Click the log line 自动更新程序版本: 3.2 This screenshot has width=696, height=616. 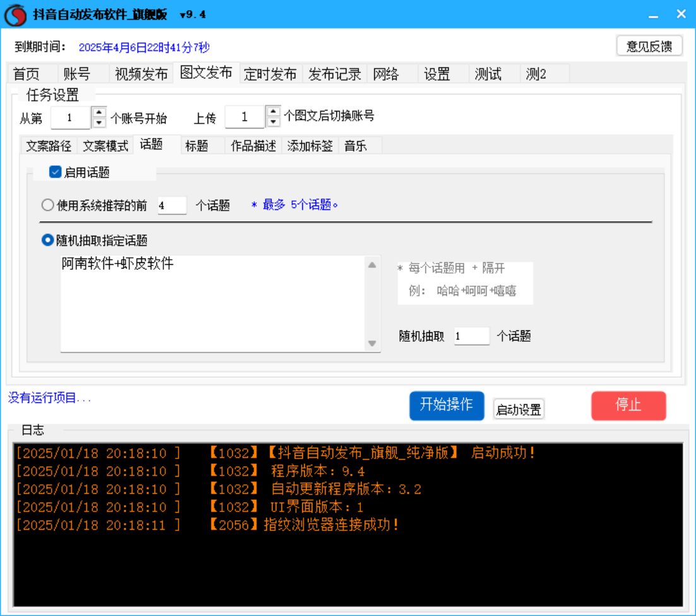click(x=219, y=489)
